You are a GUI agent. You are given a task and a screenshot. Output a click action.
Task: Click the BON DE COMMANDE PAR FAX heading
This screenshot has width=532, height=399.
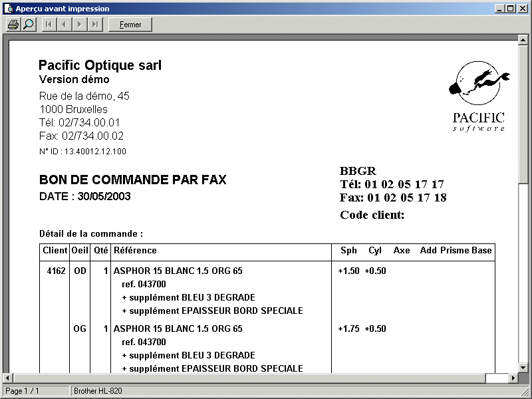[x=132, y=180]
